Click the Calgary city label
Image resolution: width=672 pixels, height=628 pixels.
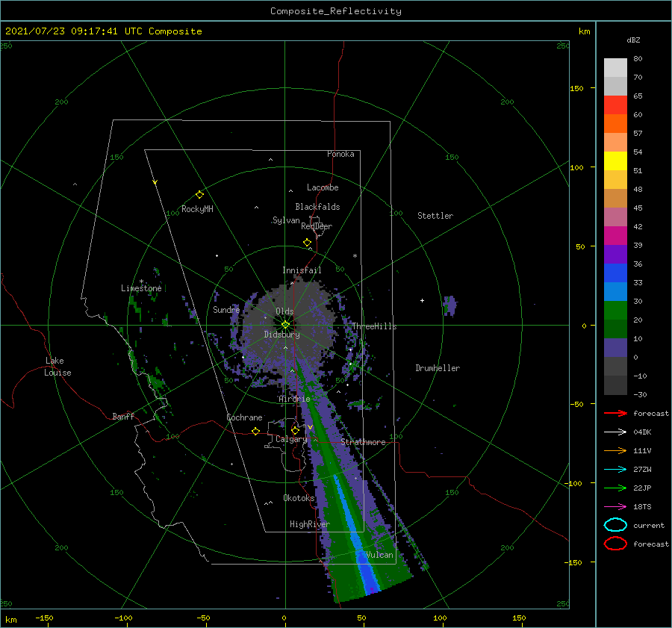tap(291, 439)
